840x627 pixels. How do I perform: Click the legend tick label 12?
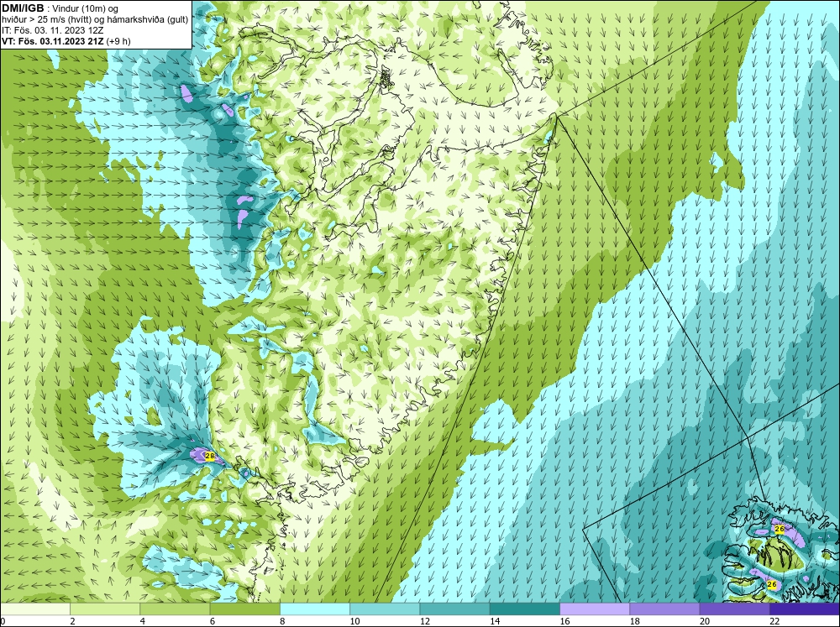click(424, 621)
